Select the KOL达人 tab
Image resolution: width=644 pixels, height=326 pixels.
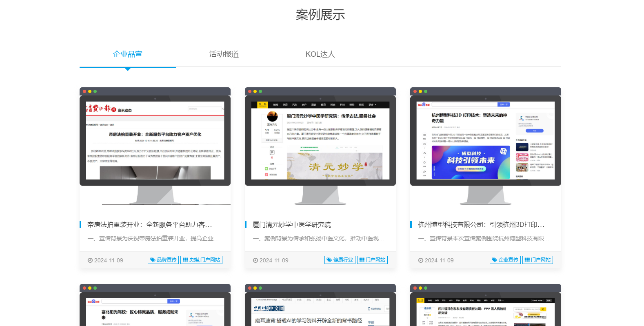pyautogui.click(x=320, y=54)
